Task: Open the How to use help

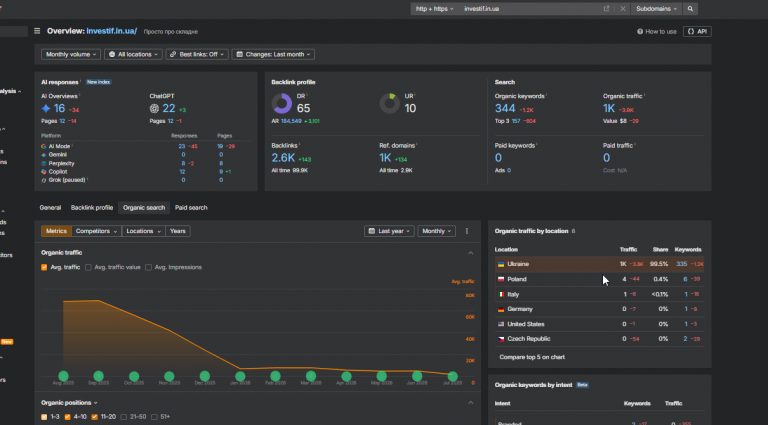Action: click(657, 31)
